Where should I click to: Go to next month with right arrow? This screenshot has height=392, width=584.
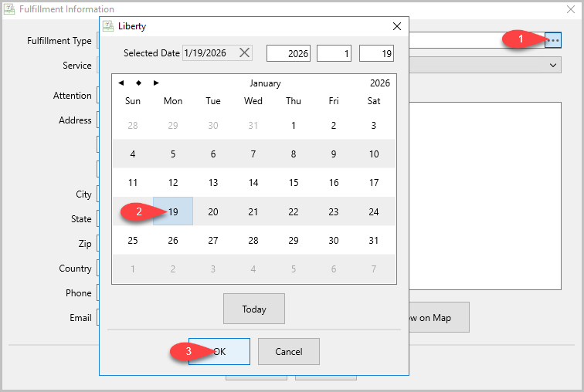156,83
